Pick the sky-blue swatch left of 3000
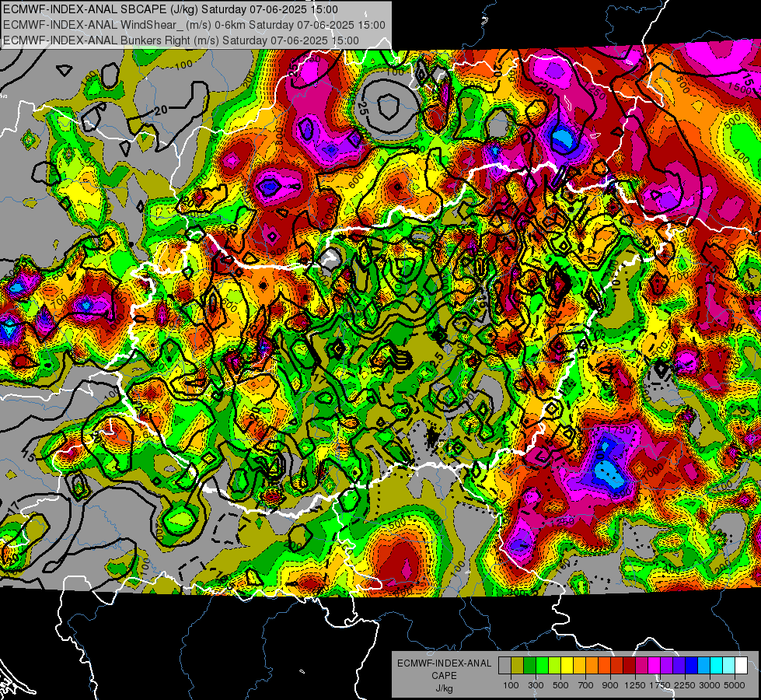This screenshot has width=761, height=700. click(x=704, y=666)
